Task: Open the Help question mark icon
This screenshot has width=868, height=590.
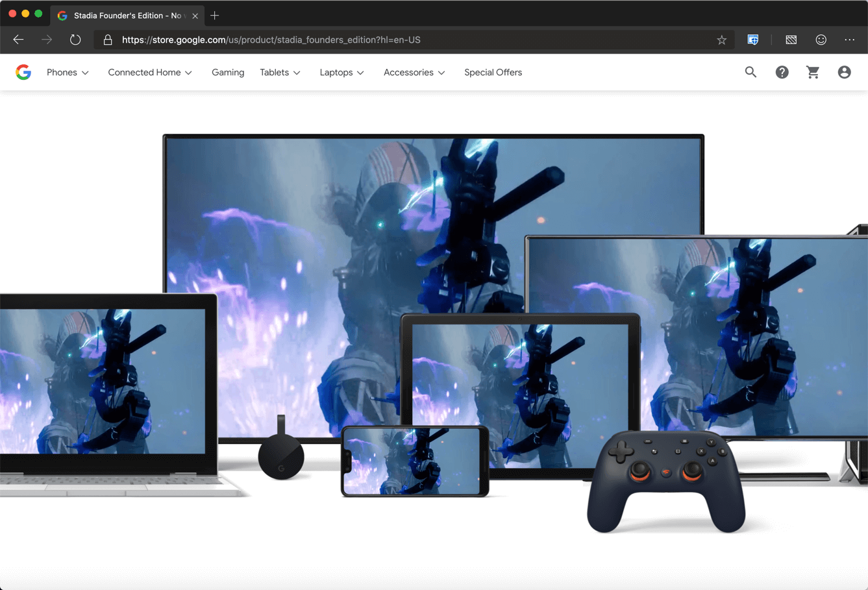Action: click(782, 72)
